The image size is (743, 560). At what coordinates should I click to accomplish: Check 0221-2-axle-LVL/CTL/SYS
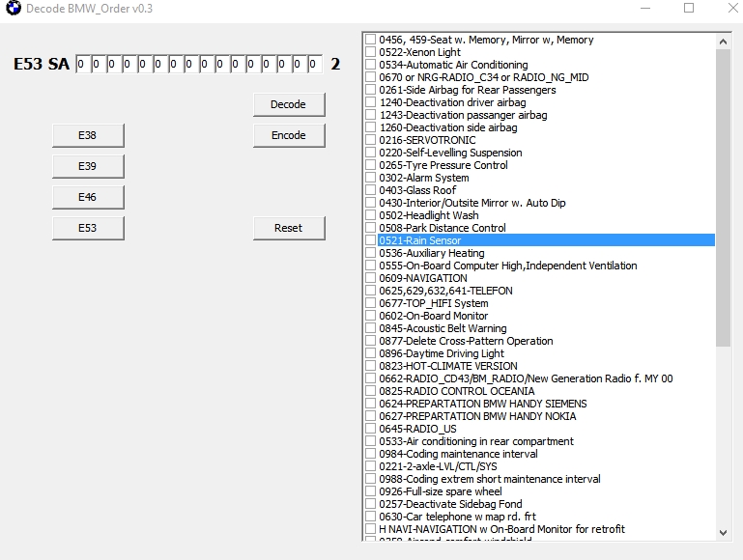371,465
